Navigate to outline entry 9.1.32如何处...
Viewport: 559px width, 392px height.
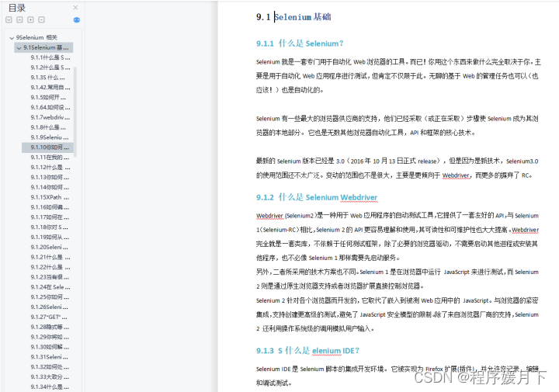pos(50,366)
